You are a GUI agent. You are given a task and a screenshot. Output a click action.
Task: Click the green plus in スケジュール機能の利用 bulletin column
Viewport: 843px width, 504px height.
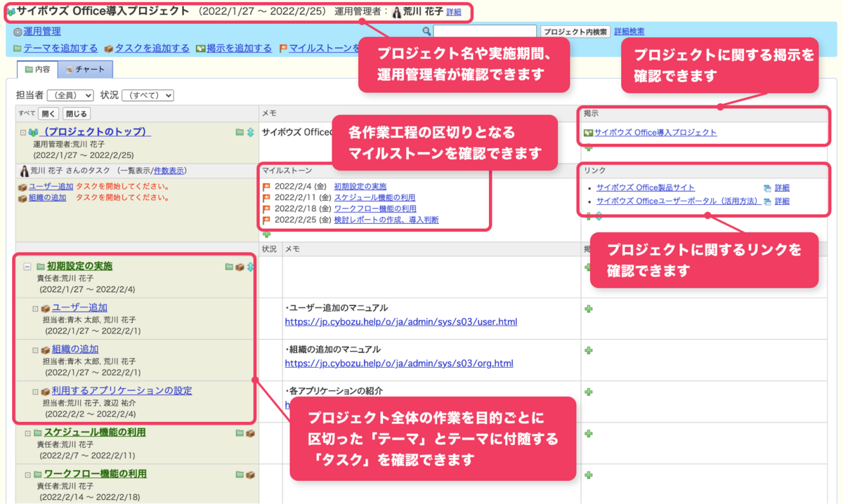click(589, 433)
